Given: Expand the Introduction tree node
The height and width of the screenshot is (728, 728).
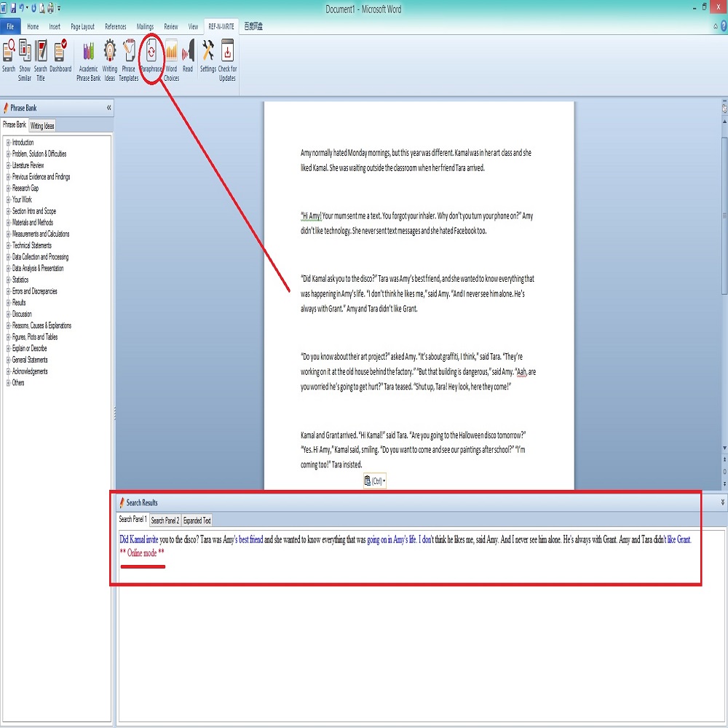Looking at the screenshot, I should [8, 143].
